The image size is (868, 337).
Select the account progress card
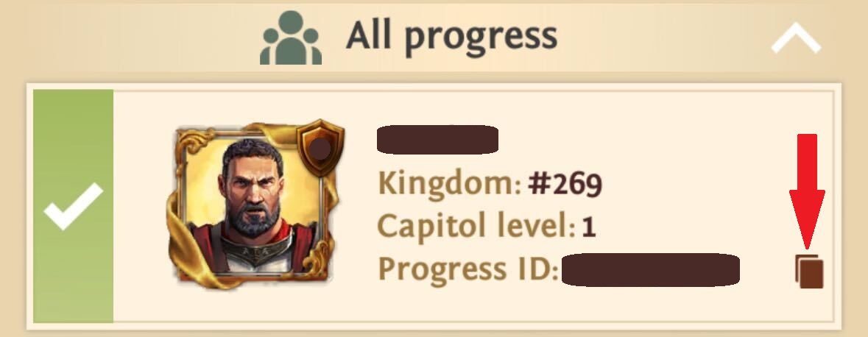pyautogui.click(x=434, y=206)
